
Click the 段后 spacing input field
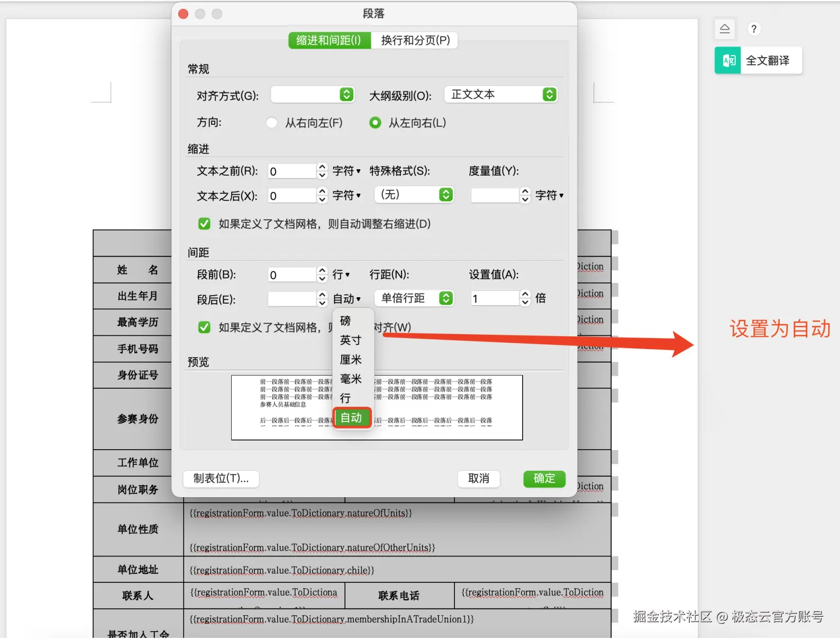292,299
